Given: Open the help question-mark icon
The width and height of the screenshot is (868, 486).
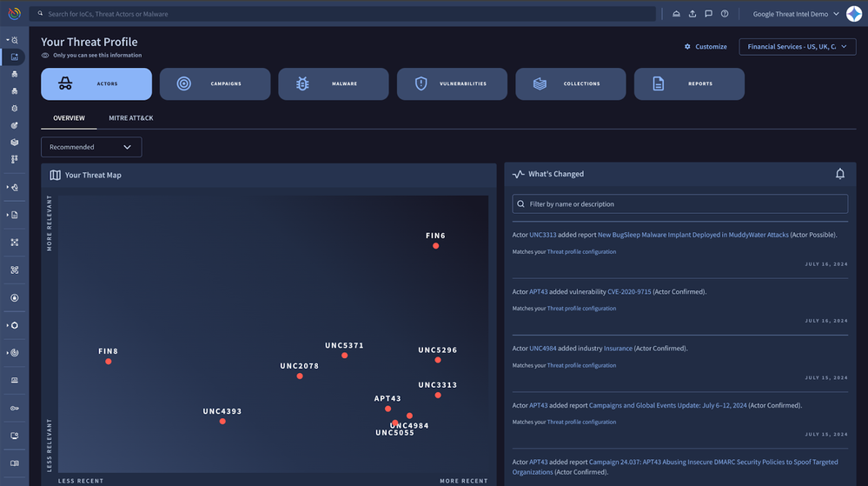Looking at the screenshot, I should point(725,14).
